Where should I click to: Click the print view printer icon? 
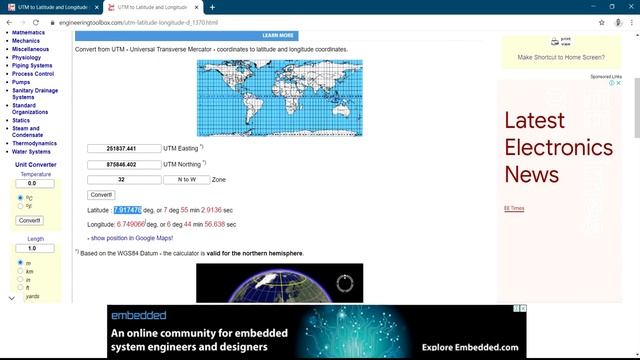[x=555, y=41]
